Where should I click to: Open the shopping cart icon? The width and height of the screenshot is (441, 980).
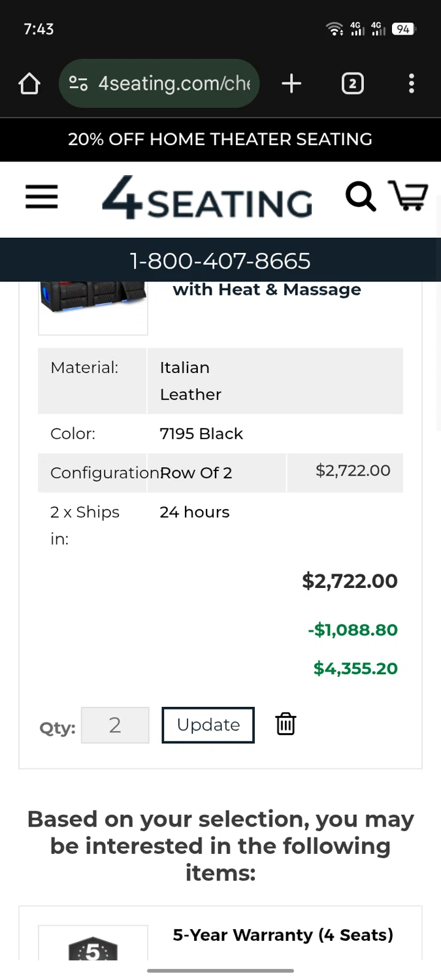pyautogui.click(x=408, y=195)
